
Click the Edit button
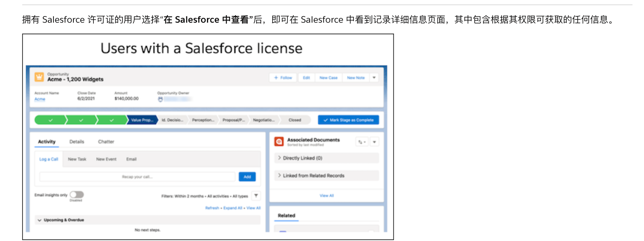tap(306, 78)
